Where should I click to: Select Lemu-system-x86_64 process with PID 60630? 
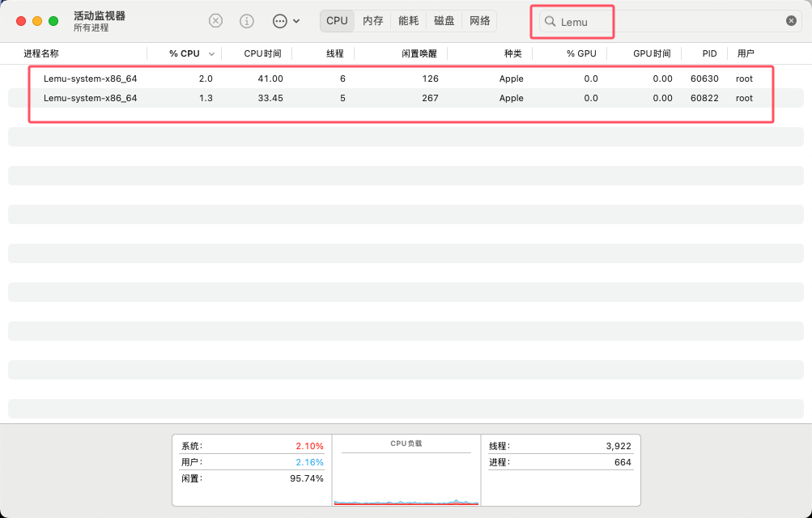(x=406, y=79)
